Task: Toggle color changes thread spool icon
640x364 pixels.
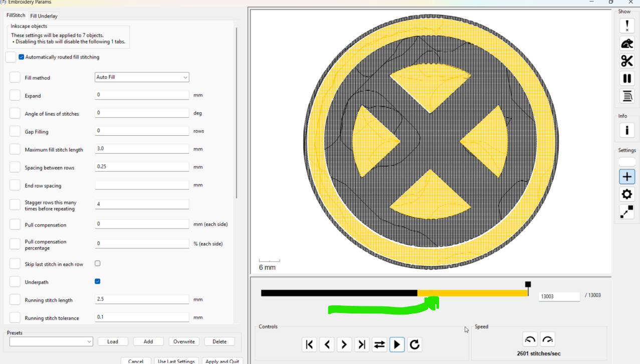Action: [626, 96]
